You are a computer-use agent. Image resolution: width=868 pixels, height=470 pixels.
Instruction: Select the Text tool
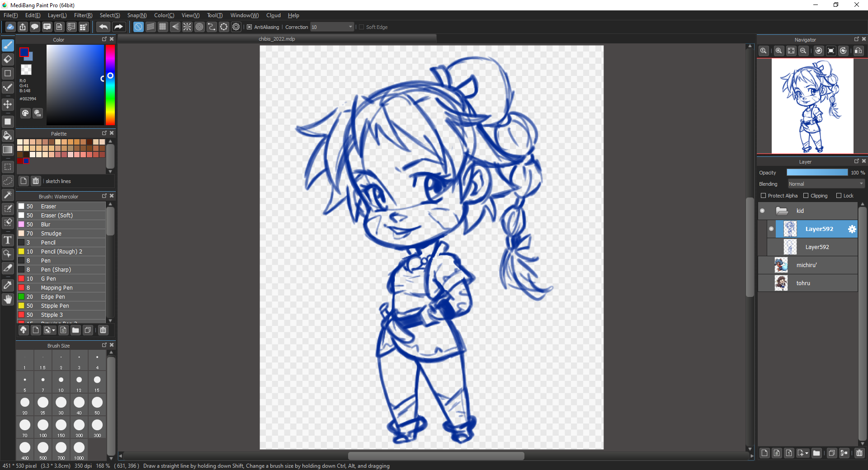pyautogui.click(x=8, y=240)
